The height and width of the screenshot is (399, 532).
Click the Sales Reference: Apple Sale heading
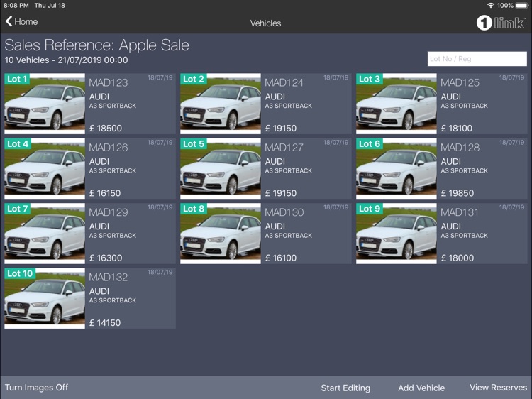point(96,45)
